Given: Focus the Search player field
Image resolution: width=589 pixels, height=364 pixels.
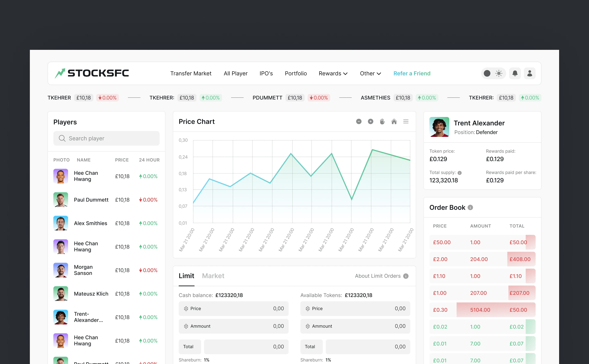Looking at the screenshot, I should click(x=106, y=138).
